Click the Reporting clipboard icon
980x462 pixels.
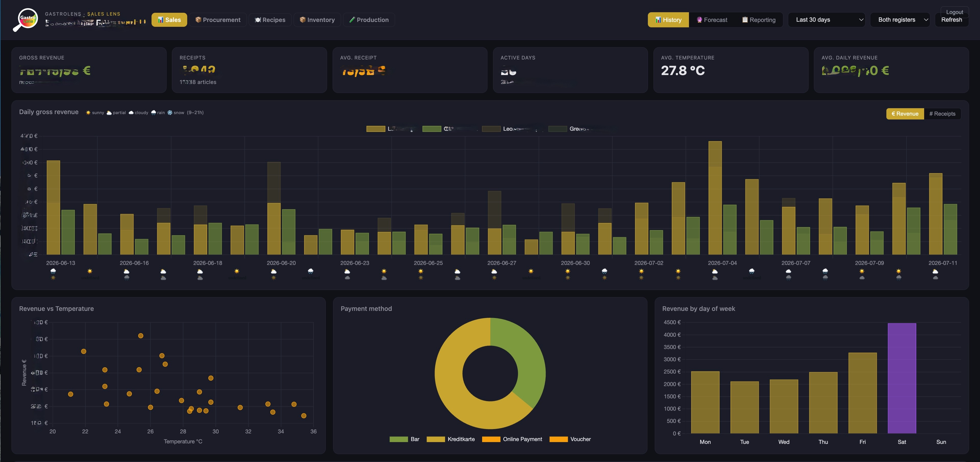click(745, 20)
